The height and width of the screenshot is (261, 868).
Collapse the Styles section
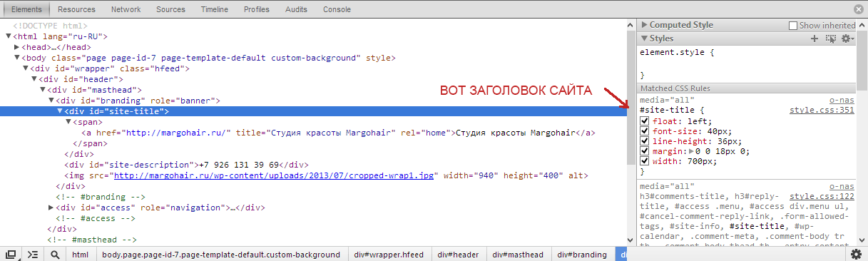click(645, 39)
